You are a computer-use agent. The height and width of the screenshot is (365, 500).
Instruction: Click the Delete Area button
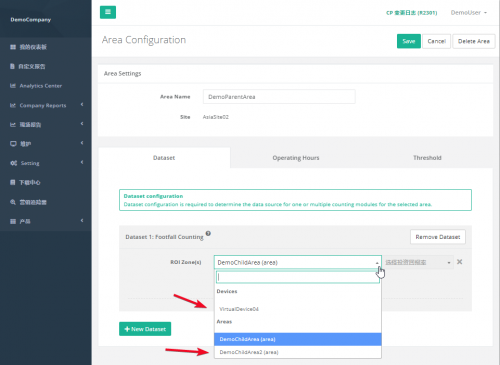tap(474, 41)
